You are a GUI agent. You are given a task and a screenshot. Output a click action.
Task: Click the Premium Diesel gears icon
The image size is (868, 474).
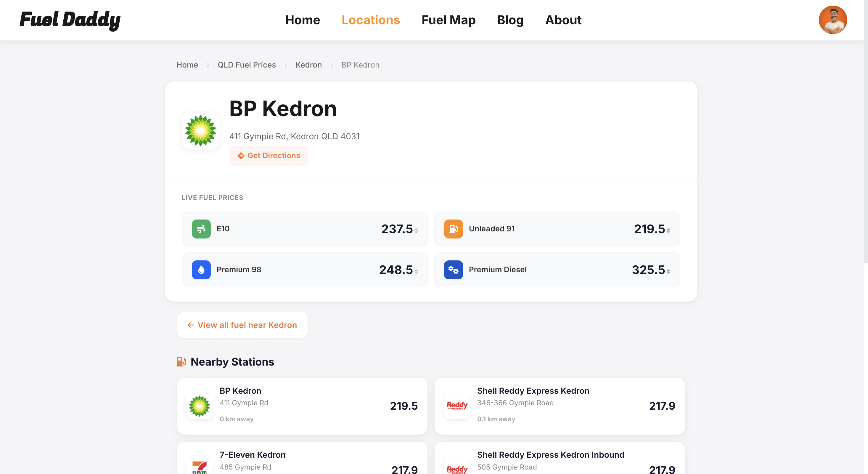[453, 270]
